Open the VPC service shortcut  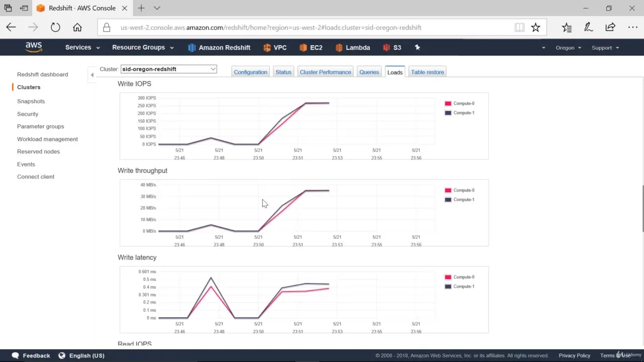tap(275, 47)
